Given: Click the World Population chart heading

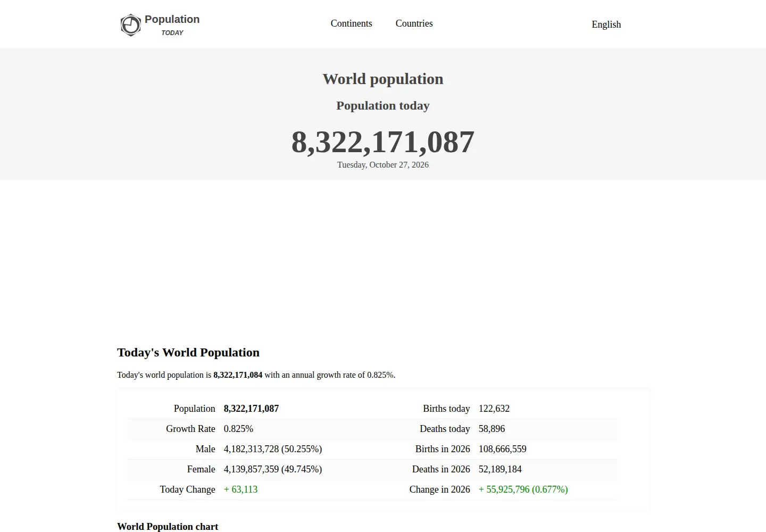Looking at the screenshot, I should [x=168, y=527].
